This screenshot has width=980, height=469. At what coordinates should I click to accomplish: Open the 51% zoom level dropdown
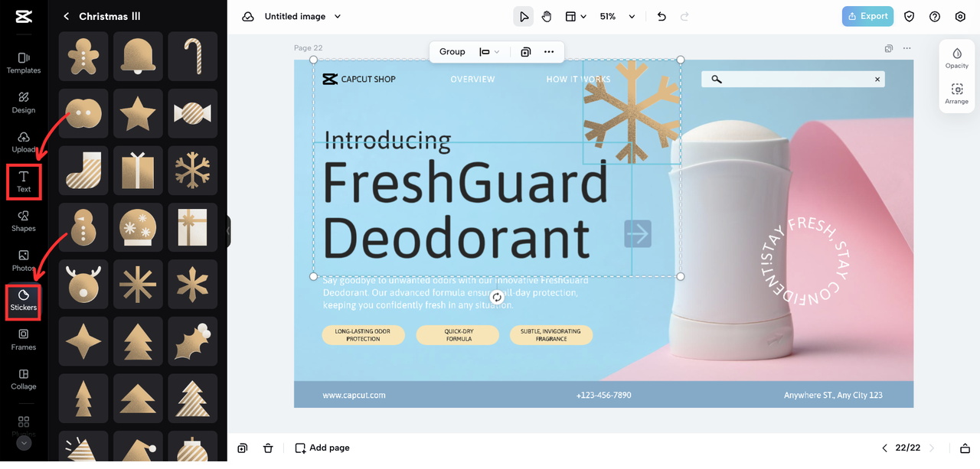pos(617,16)
